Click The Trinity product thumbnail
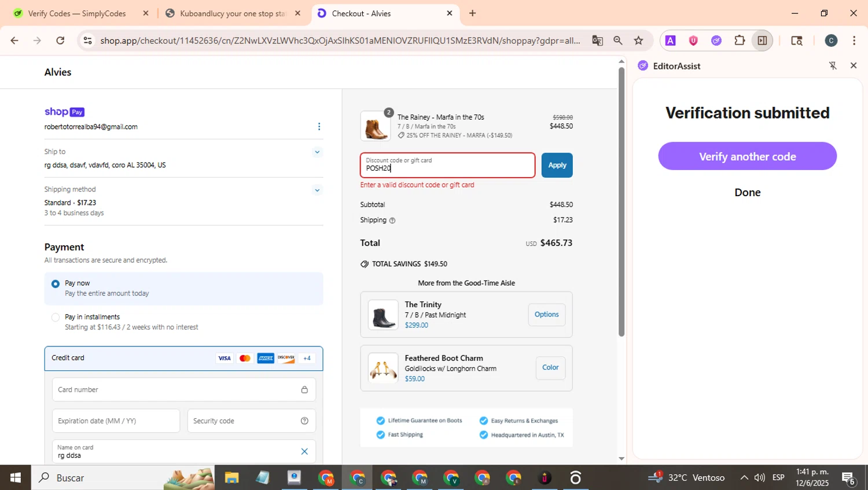 tap(383, 315)
